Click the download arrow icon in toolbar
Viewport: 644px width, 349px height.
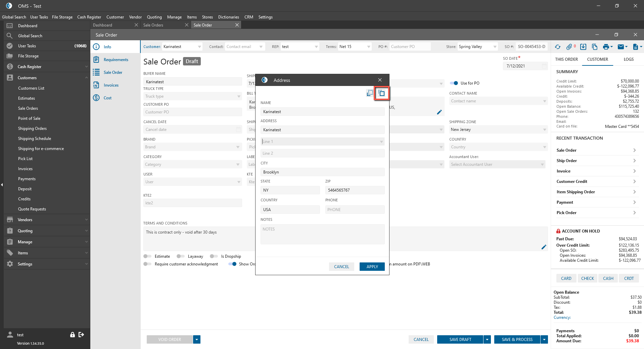pyautogui.click(x=583, y=47)
